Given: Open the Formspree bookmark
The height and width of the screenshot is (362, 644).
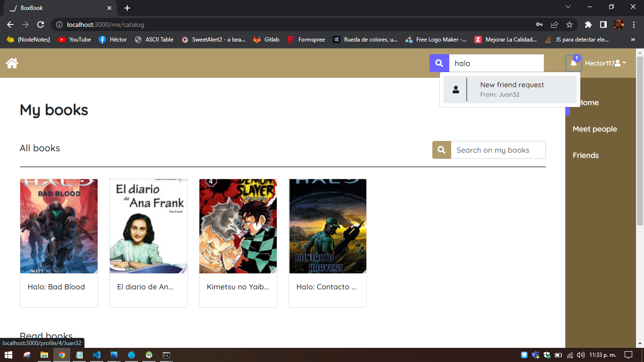Looking at the screenshot, I should click(306, 40).
